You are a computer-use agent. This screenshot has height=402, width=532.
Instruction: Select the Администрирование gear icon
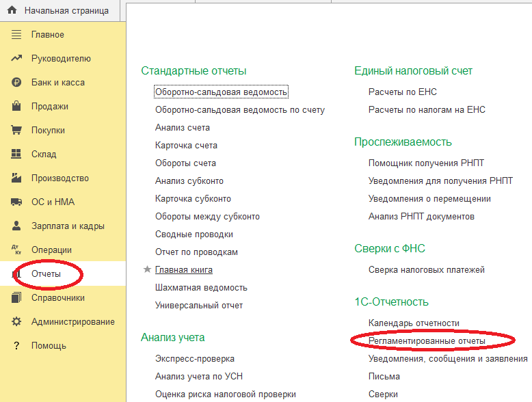click(16, 321)
